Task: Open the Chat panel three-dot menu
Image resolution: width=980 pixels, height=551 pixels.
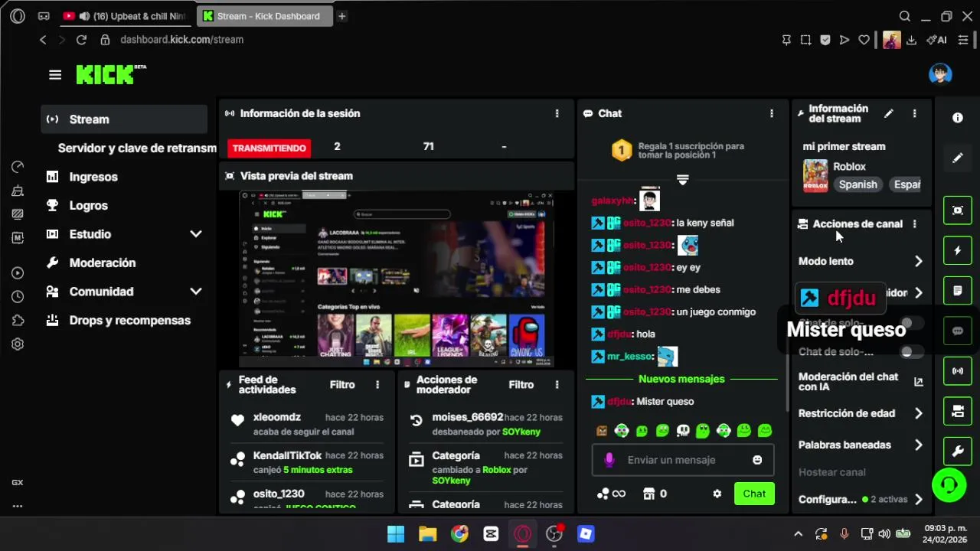Action: [x=771, y=113]
